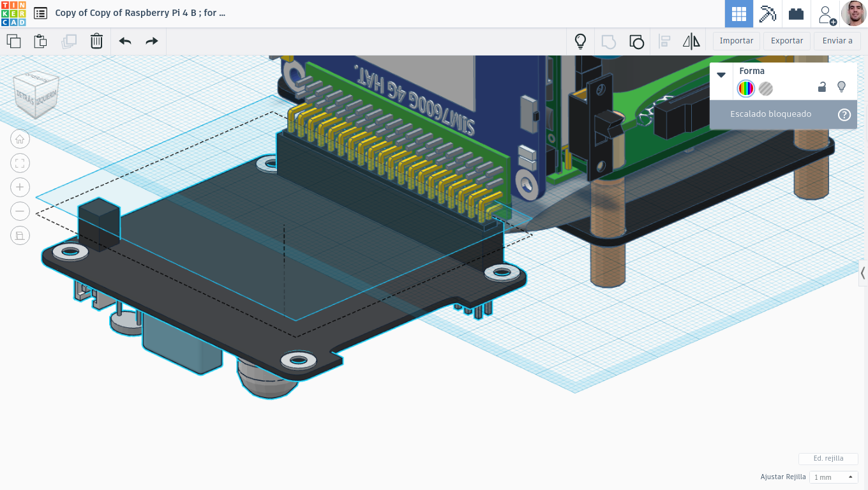Undo the last action

click(125, 41)
